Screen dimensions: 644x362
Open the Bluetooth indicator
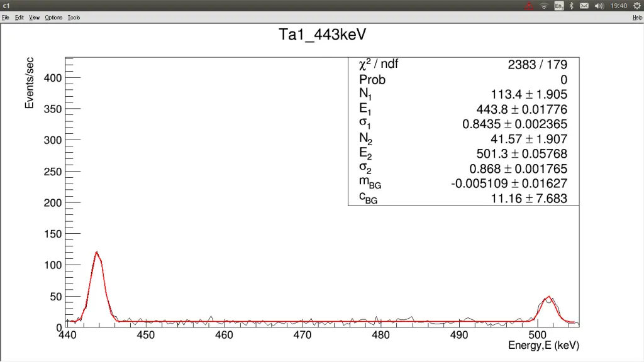point(571,6)
